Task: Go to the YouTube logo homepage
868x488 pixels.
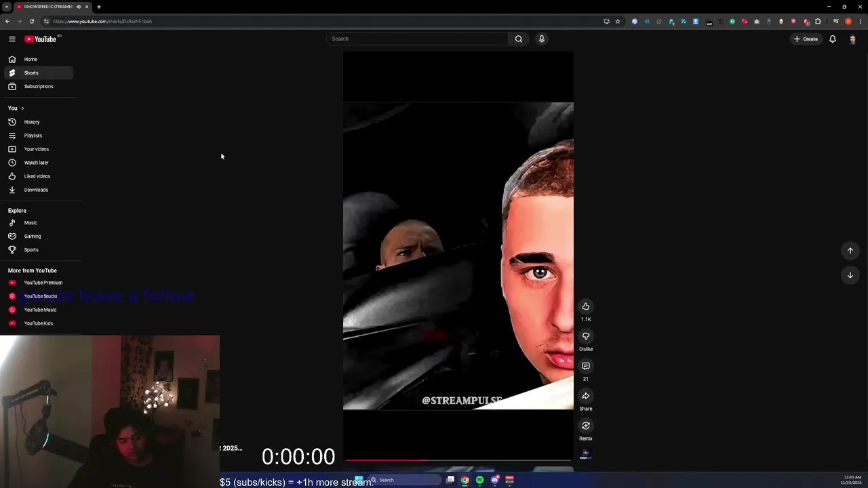Action: [42, 39]
